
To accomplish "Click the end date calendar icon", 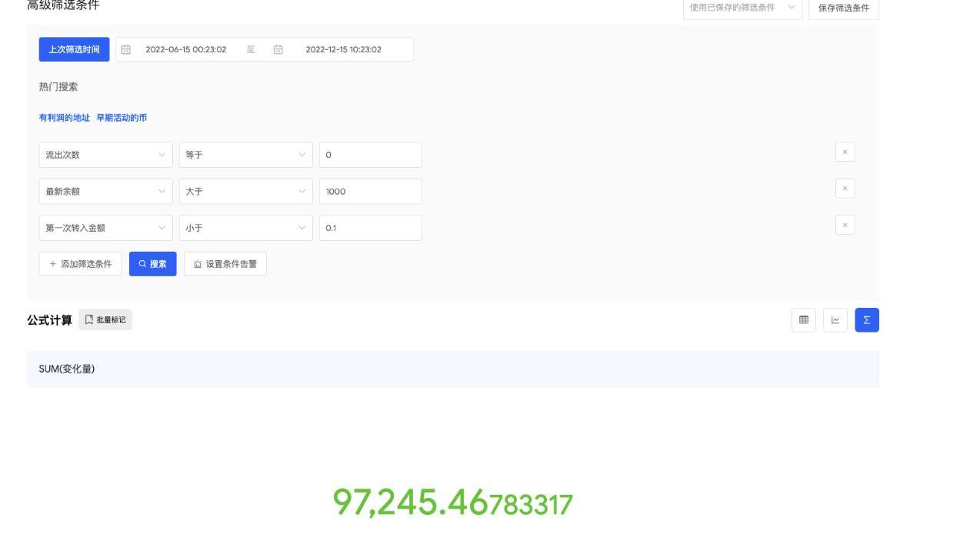I will pos(278,49).
